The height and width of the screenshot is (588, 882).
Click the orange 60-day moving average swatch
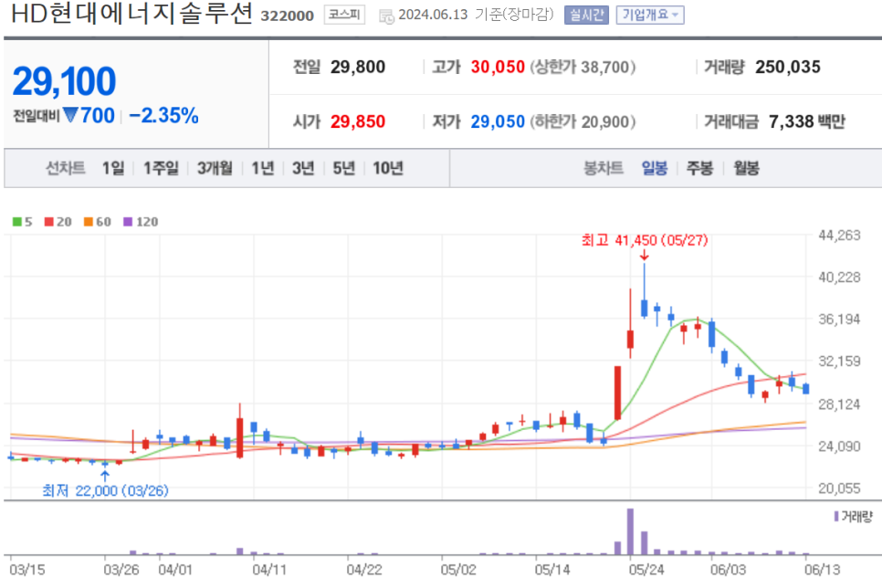click(x=89, y=222)
